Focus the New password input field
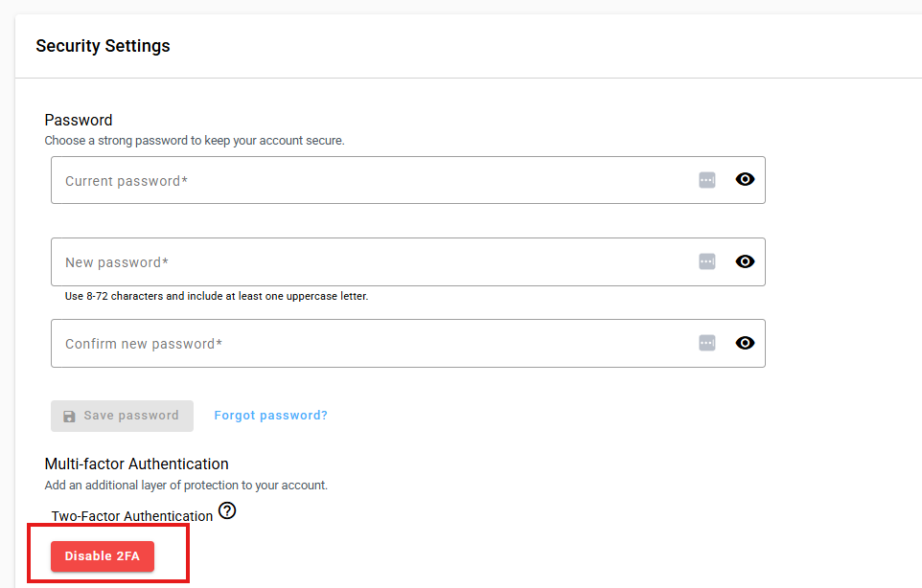Image resolution: width=922 pixels, height=588 pixels. coord(408,262)
